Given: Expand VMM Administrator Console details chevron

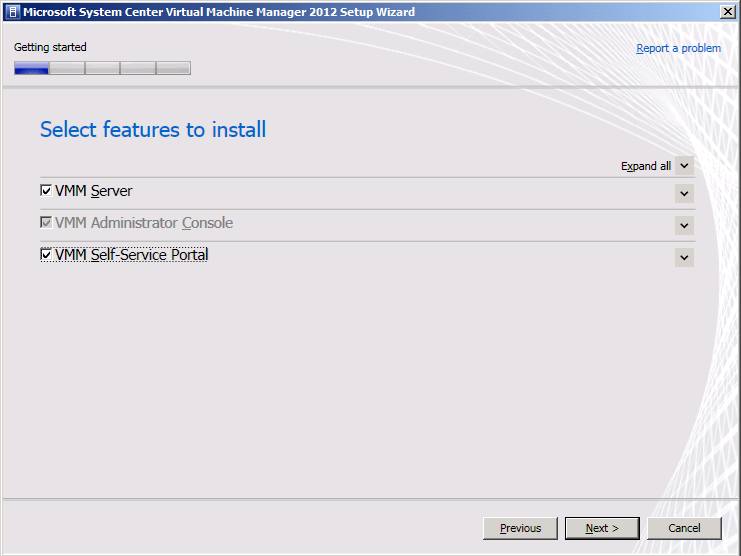Looking at the screenshot, I should 684,225.
